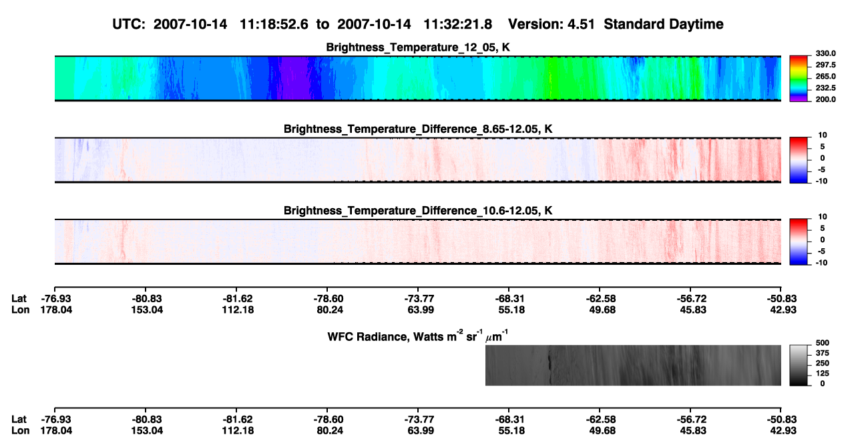
Task: Click the Brightness_Temperature_12_05 image strip
Action: 417,78
